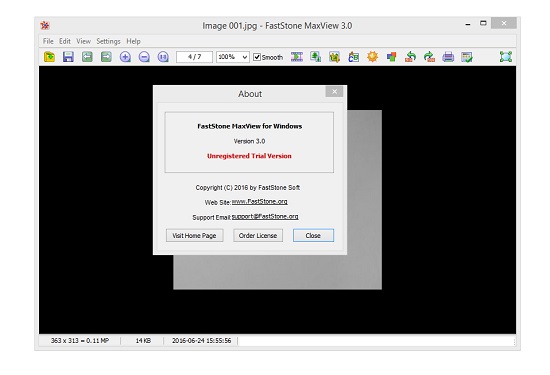Screen dimensions: 550x375
Task: Open the View menu
Action: click(83, 41)
